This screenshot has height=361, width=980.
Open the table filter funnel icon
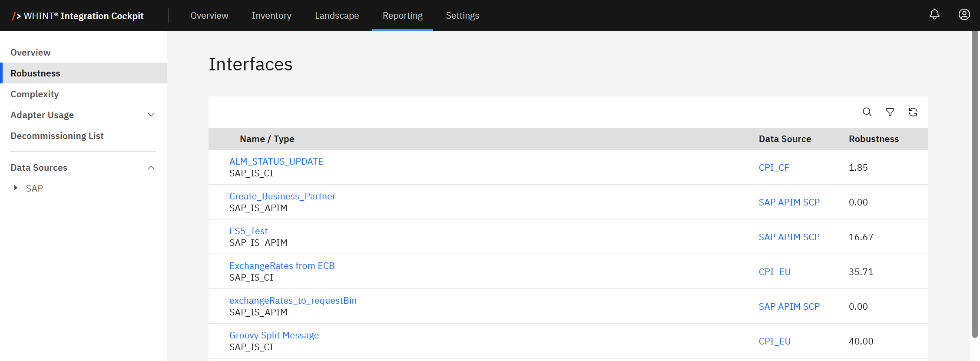pyautogui.click(x=890, y=112)
